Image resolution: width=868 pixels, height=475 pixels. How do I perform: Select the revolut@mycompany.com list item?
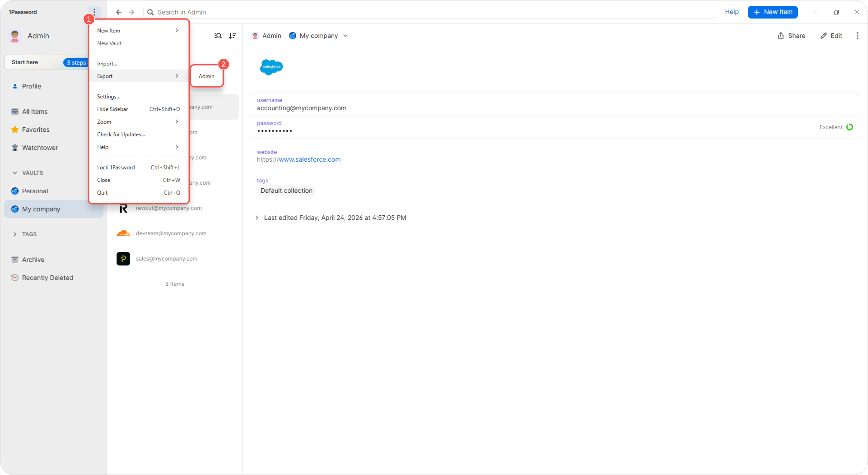(174, 208)
